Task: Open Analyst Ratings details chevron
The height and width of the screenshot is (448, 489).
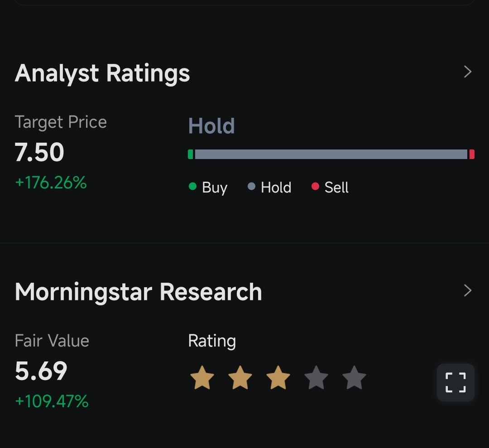Action: (x=467, y=72)
